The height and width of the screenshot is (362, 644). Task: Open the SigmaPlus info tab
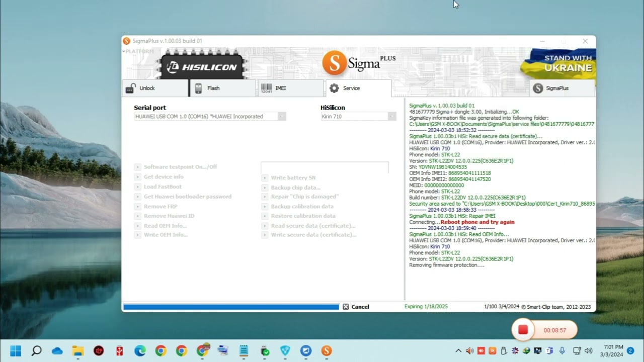pyautogui.click(x=561, y=88)
